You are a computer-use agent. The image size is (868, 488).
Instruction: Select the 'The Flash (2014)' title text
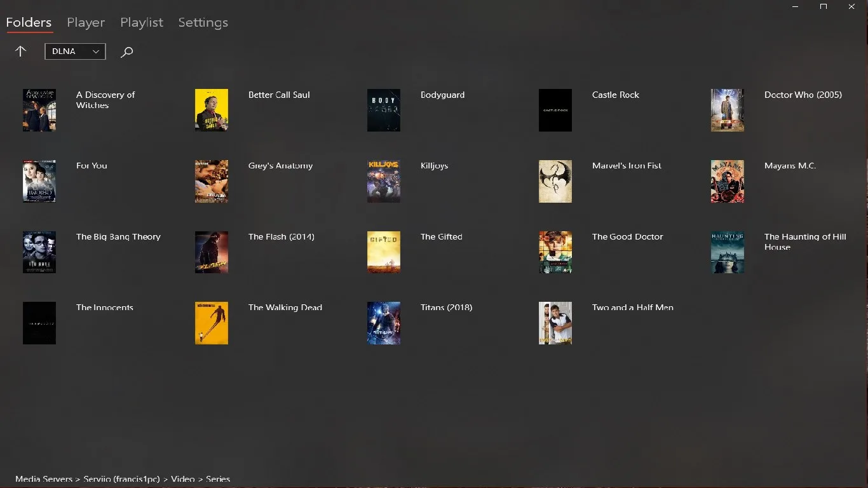281,236
